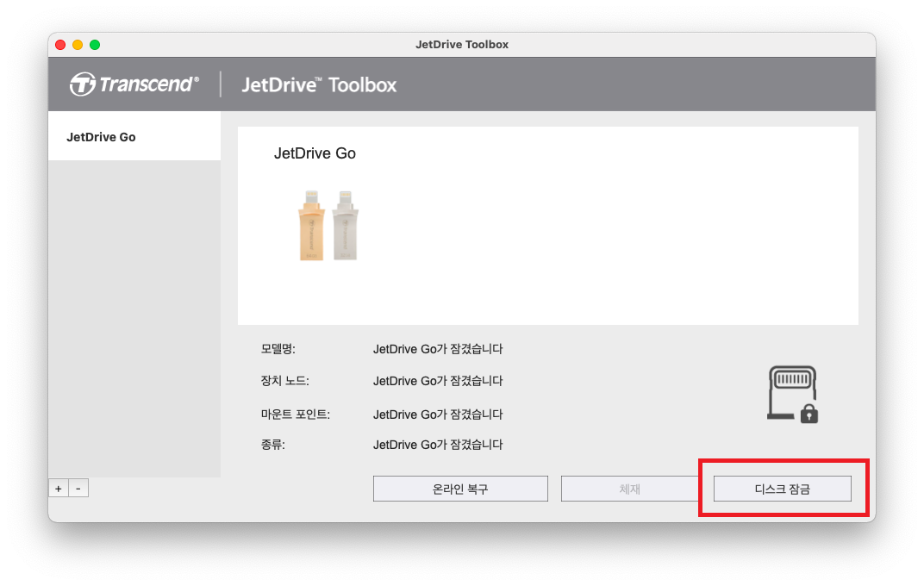The image size is (924, 586).
Task: Click the 장치 노드 label
Action: pyautogui.click(x=284, y=381)
